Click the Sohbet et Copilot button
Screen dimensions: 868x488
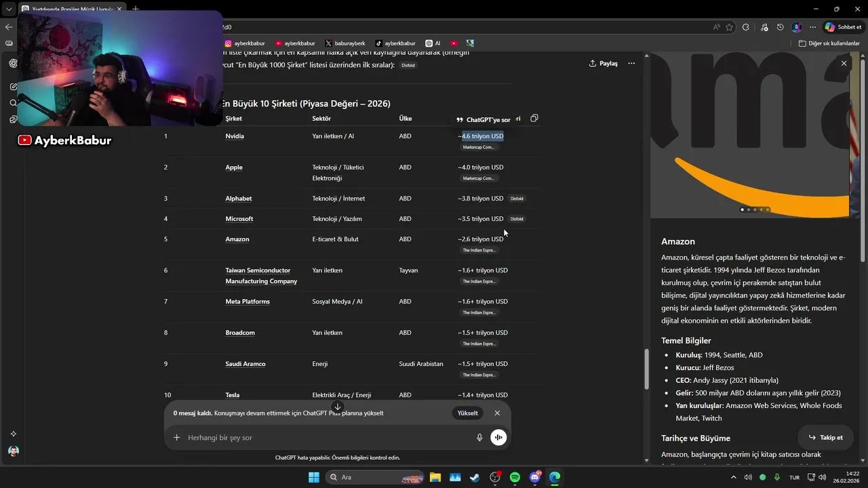point(843,27)
